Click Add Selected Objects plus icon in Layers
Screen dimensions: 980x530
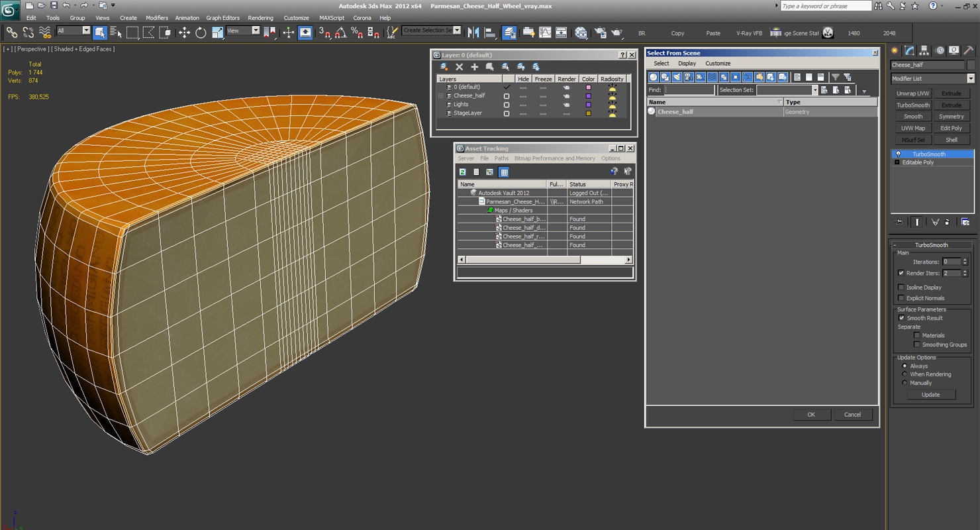point(475,67)
